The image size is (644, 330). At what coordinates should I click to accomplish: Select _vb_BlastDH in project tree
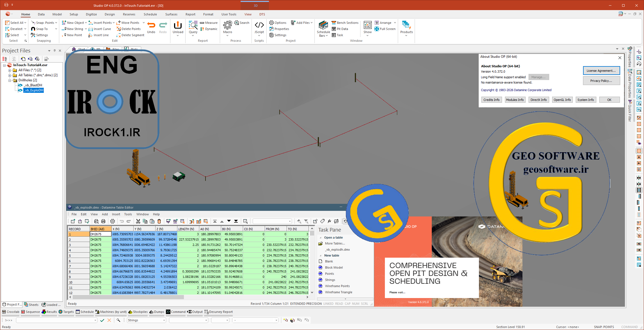[x=33, y=85]
